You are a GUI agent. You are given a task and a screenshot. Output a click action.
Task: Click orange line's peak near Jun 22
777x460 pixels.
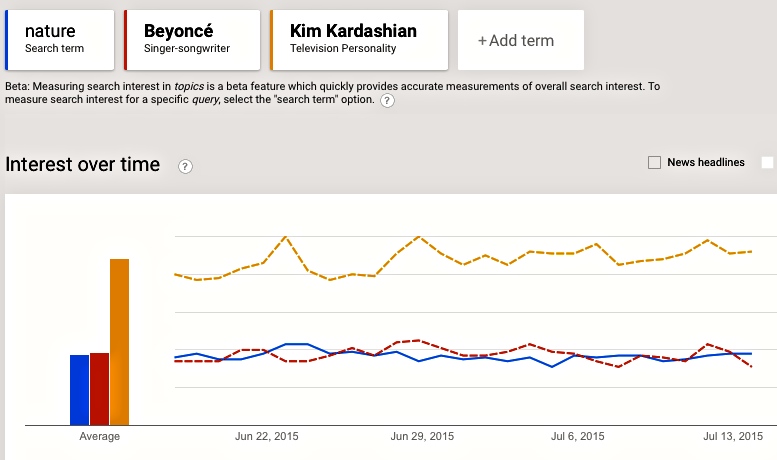tap(286, 237)
